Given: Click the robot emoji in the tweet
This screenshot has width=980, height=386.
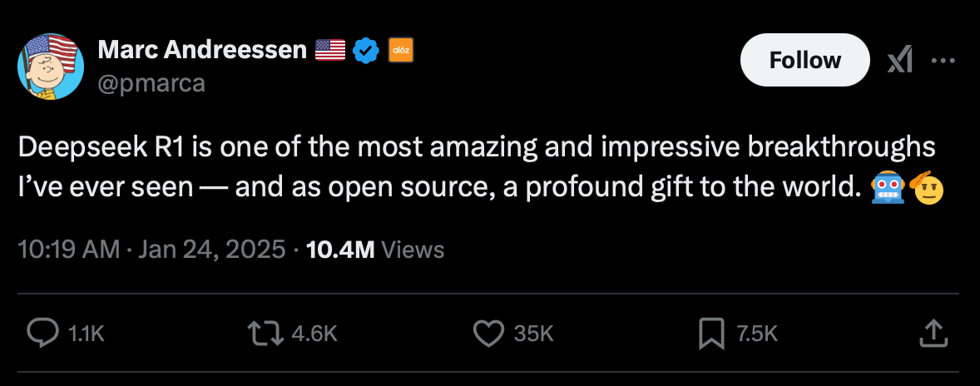Looking at the screenshot, I should coord(888,186).
